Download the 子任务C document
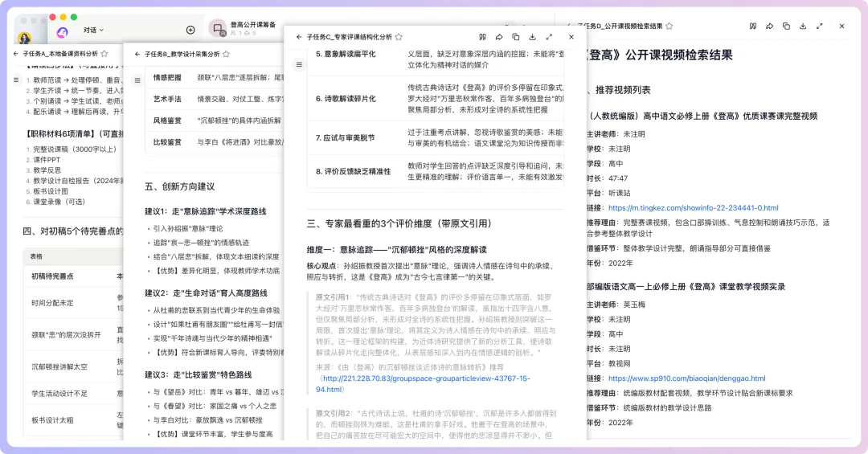868x454 pixels. 533,37
